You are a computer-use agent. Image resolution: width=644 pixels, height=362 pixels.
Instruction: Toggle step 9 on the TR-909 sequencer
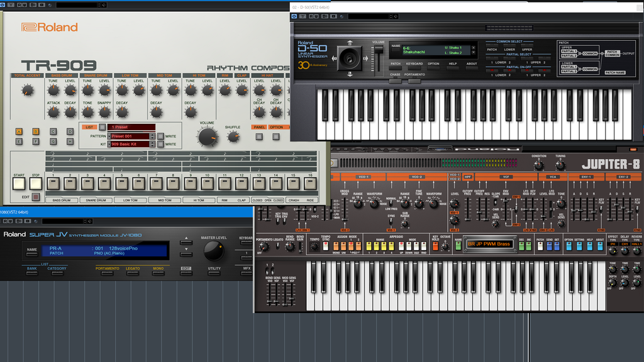[x=190, y=184]
